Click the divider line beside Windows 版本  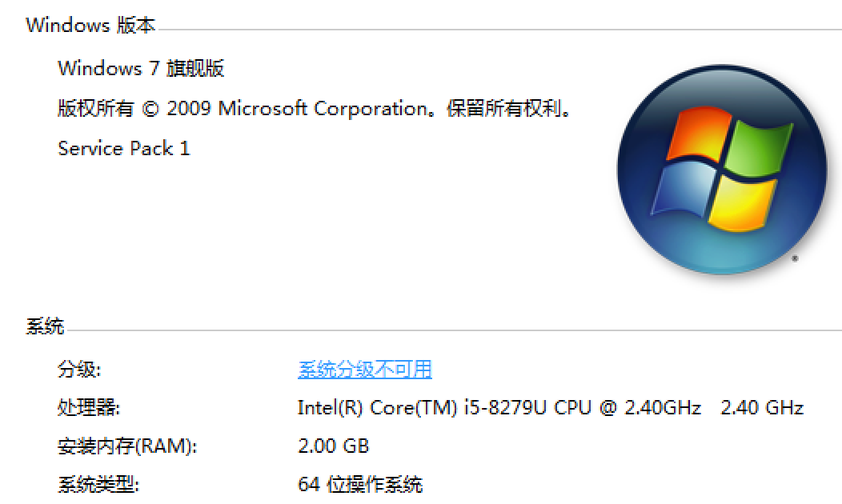(x=496, y=30)
